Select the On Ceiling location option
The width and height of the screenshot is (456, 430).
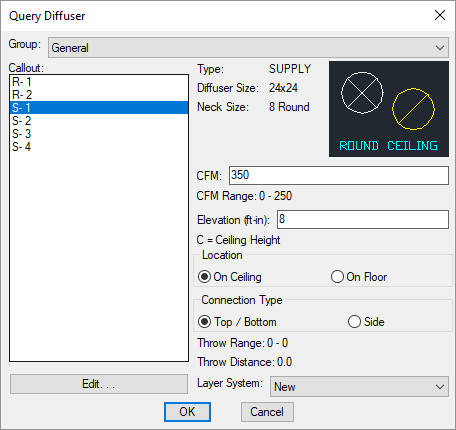coord(230,277)
